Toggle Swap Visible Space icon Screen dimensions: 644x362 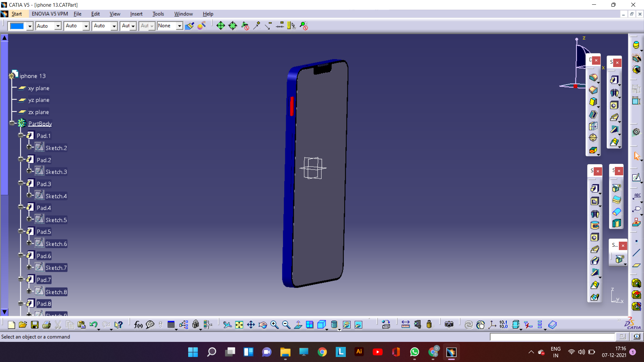(x=358, y=324)
